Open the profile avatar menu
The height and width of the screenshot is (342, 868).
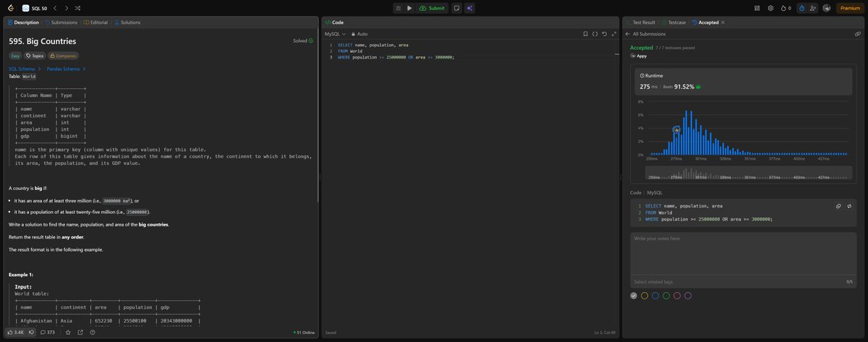(x=827, y=8)
